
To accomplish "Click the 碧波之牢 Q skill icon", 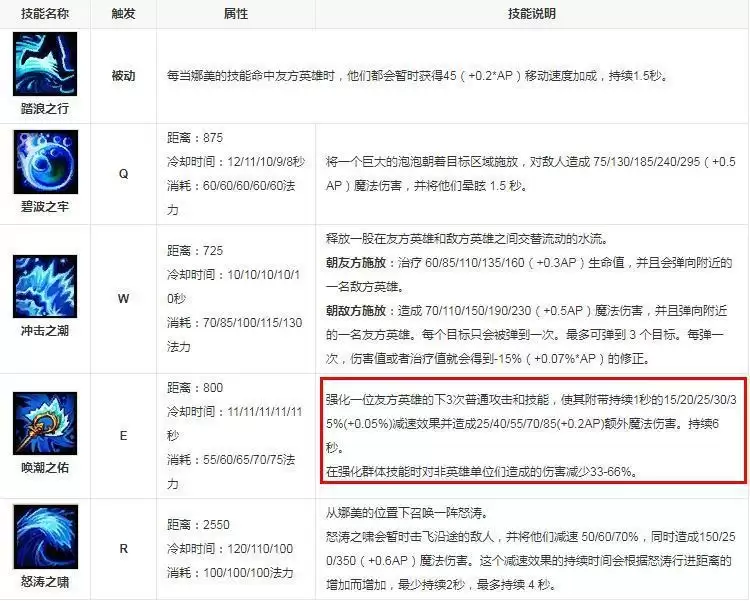I will click(x=45, y=162).
